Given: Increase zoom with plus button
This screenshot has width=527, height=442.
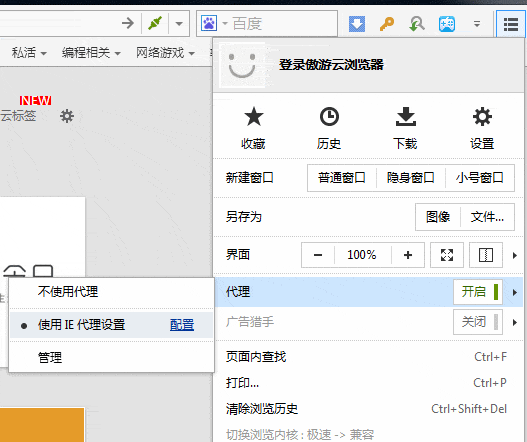Looking at the screenshot, I should tap(408, 255).
